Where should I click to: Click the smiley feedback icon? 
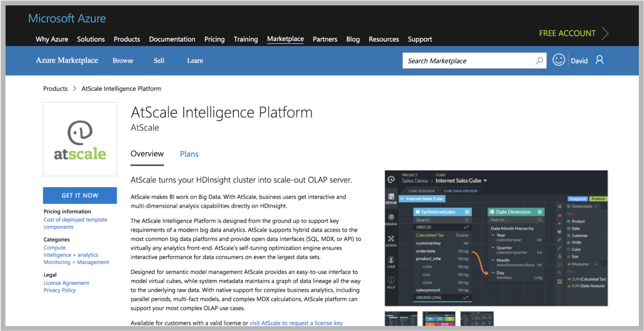tap(559, 60)
